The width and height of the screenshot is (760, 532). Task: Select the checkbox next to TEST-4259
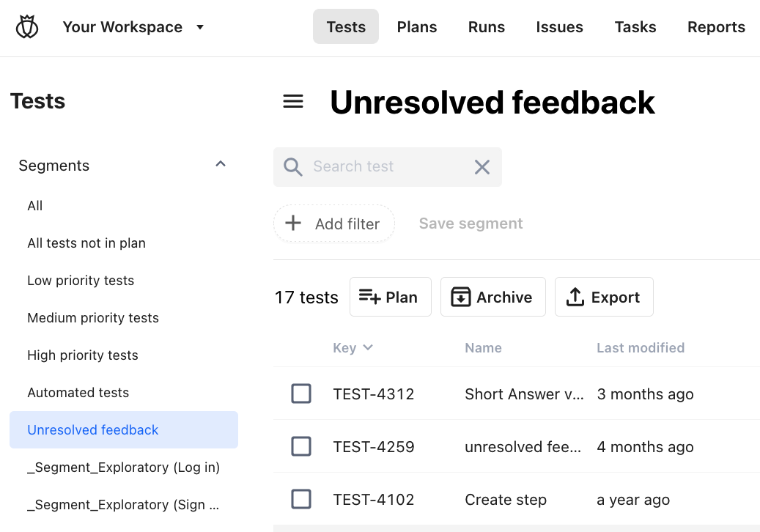(301, 446)
